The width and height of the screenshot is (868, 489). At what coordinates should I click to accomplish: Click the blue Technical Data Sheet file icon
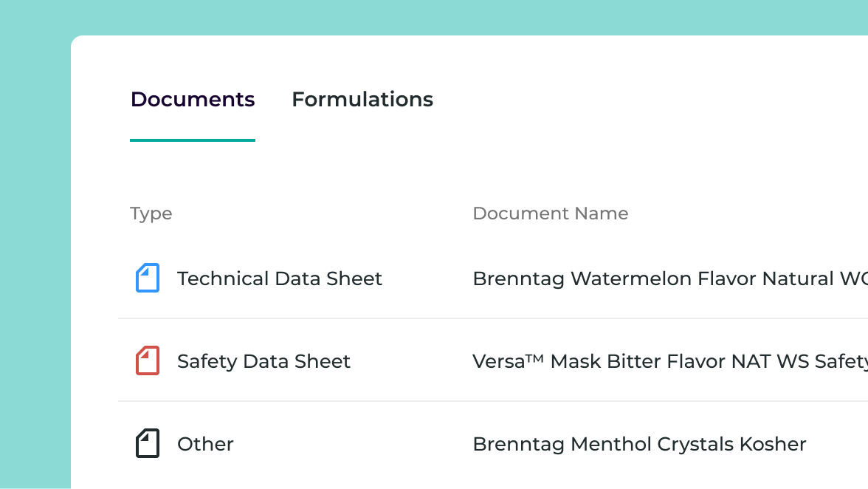(x=148, y=278)
